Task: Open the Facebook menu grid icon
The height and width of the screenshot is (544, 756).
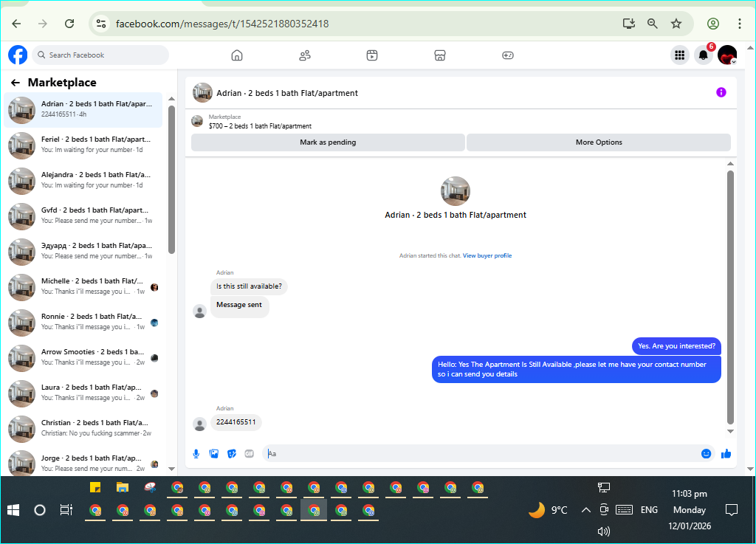Action: [x=680, y=55]
